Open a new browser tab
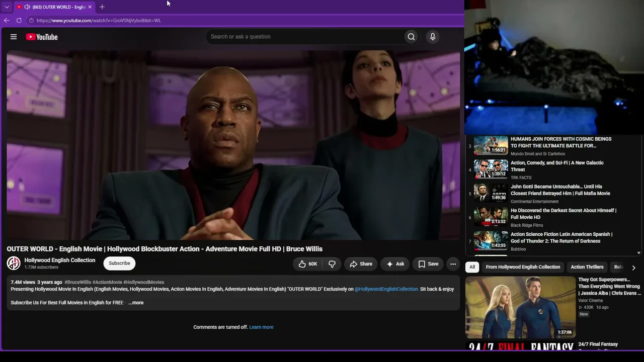Image resolution: width=644 pixels, height=362 pixels. click(x=102, y=7)
